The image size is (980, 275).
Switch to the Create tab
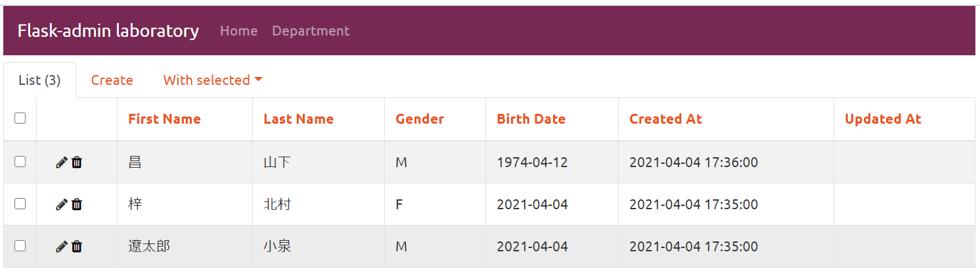[x=112, y=80]
